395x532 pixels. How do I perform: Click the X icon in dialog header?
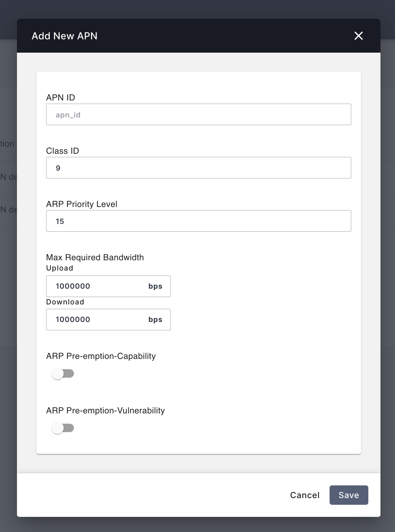[x=359, y=36]
